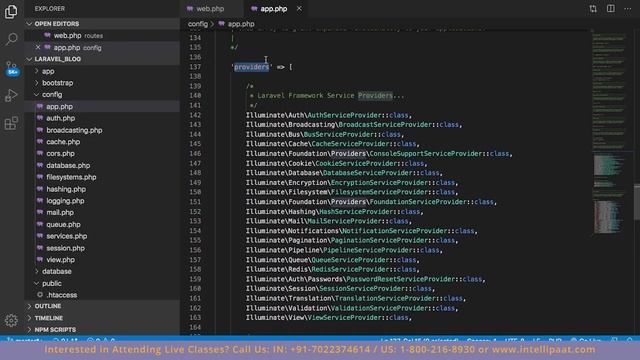640x360 pixels.
Task: Open the Run and Debug view
Action: coord(11,96)
